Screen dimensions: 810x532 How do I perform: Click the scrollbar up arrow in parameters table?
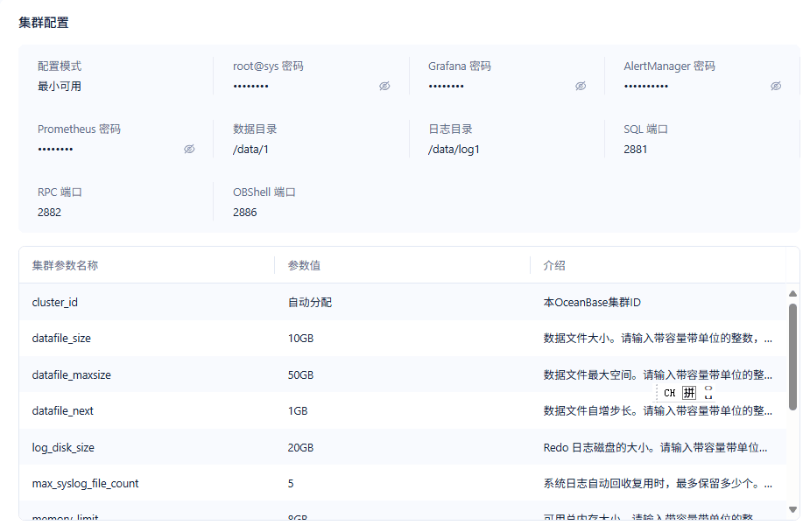point(793,294)
